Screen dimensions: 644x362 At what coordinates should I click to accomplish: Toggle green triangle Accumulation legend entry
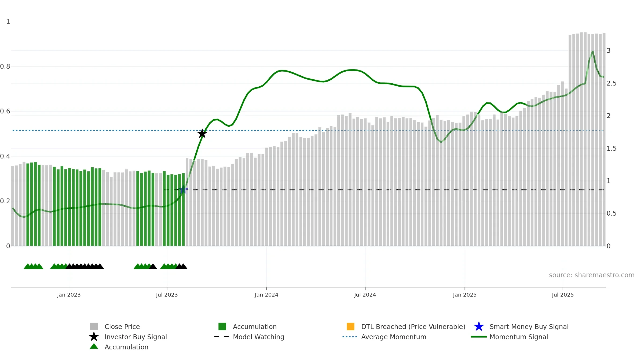(119, 347)
